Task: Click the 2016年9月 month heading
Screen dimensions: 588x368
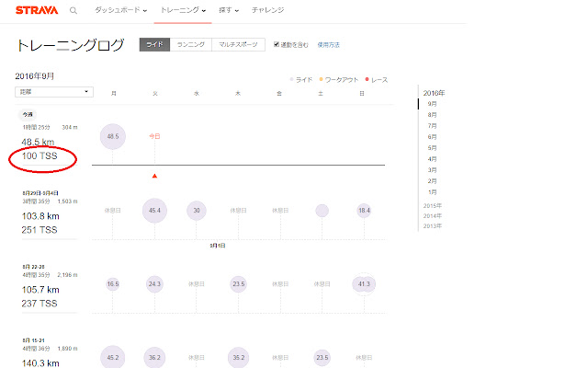Action: [35, 76]
